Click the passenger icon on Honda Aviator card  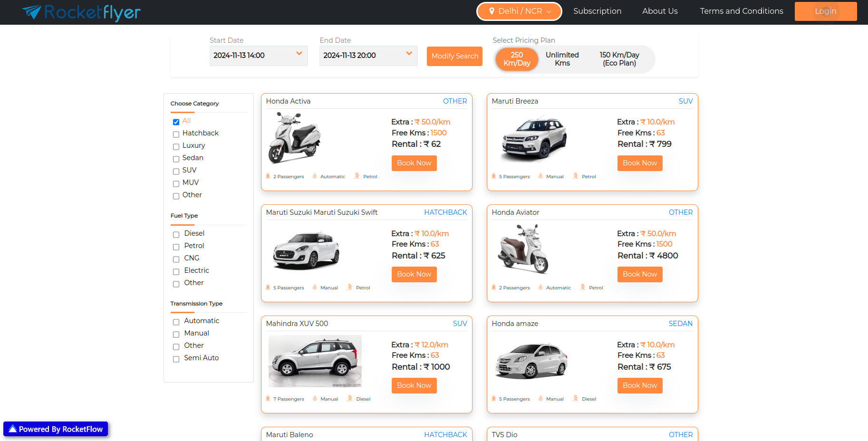494,288
